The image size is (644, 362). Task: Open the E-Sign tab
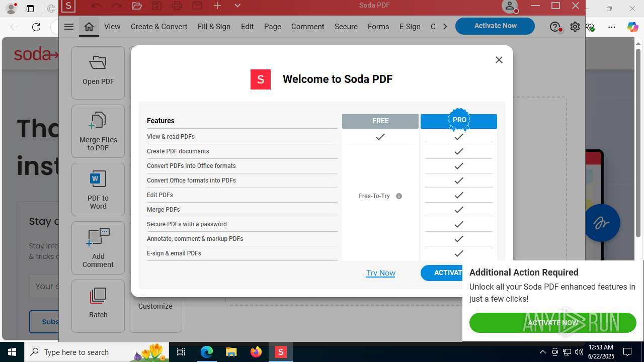point(410,27)
